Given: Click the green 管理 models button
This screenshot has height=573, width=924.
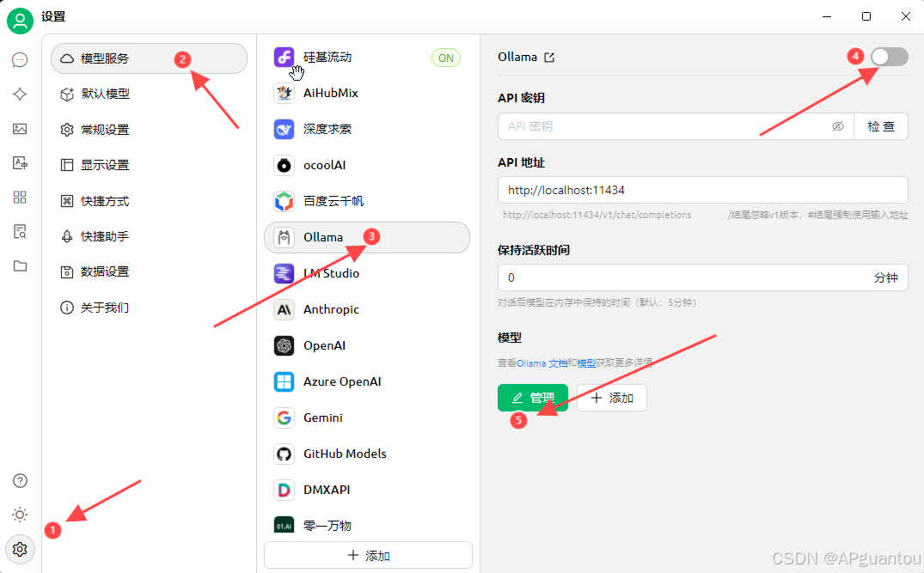Looking at the screenshot, I should (533, 398).
